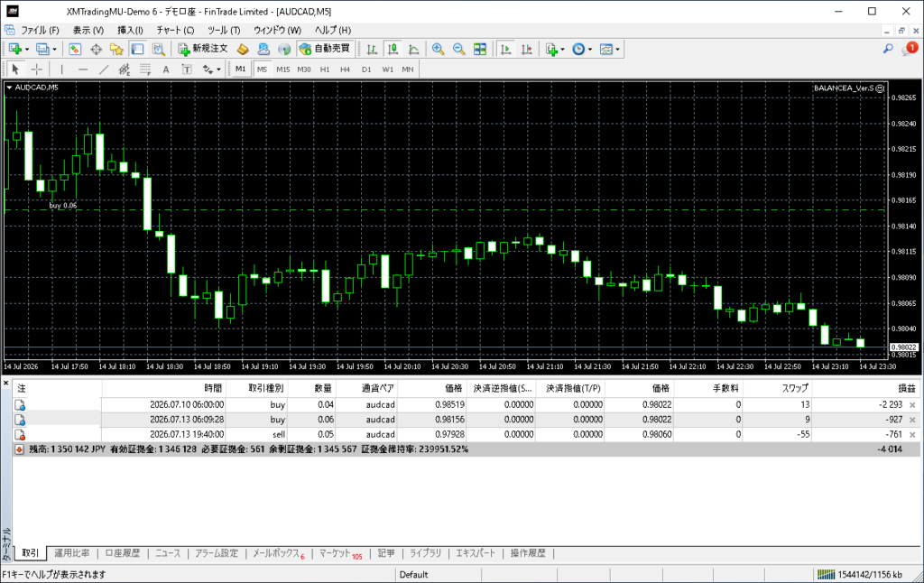The height and width of the screenshot is (583, 924).
Task: Open the indicators list dropdown arrow
Action: pos(562,50)
